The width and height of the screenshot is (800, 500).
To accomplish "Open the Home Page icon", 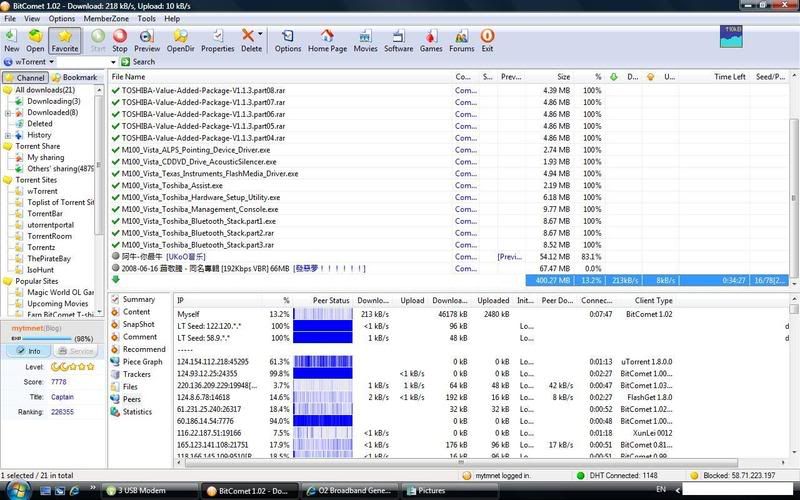I will point(327,40).
